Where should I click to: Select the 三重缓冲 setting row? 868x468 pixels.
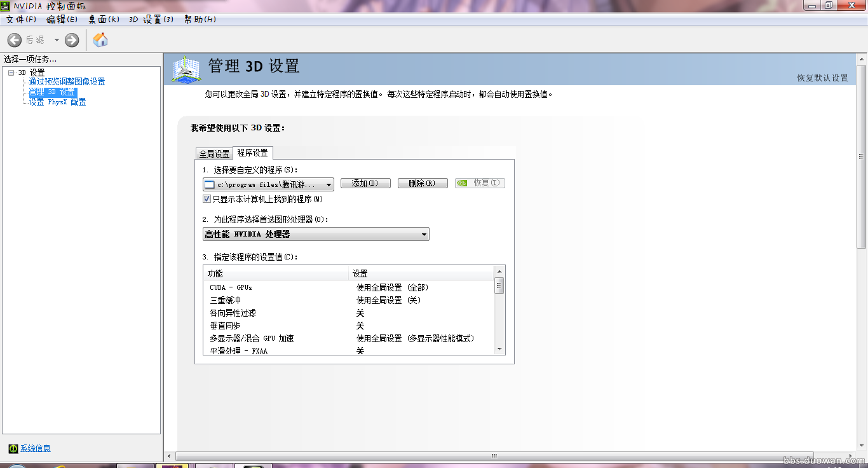point(349,300)
